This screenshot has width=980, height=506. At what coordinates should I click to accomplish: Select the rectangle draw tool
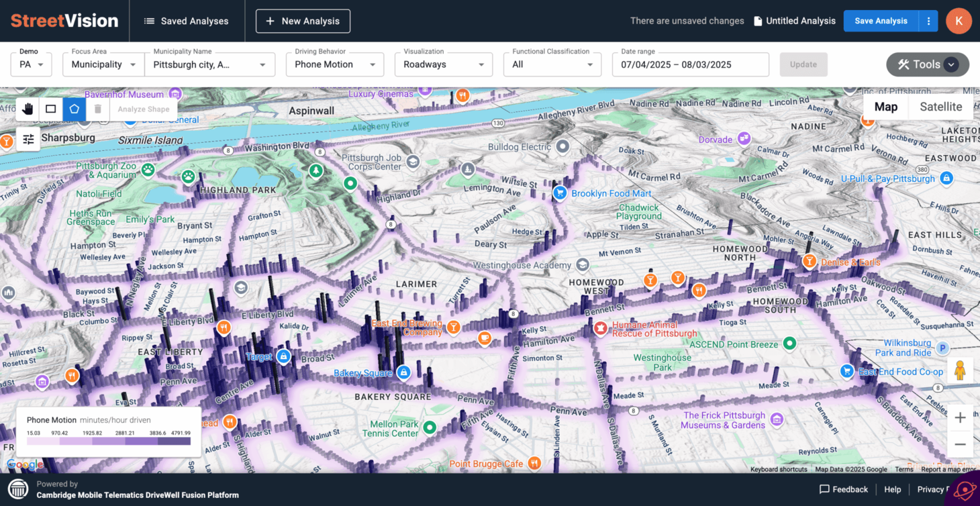pyautogui.click(x=51, y=109)
